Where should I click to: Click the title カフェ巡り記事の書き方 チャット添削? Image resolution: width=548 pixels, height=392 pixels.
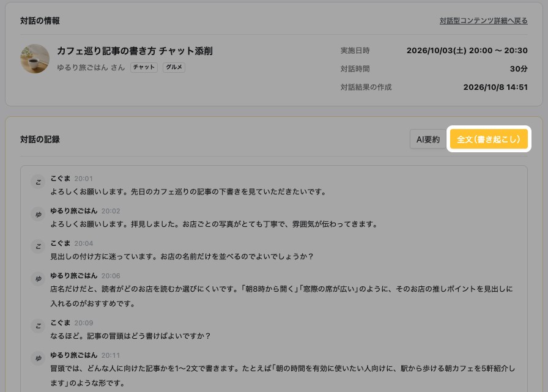point(135,51)
